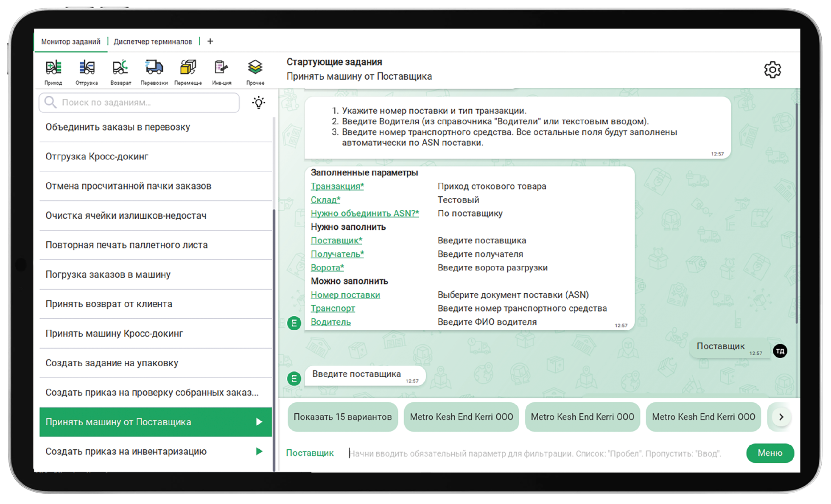The image size is (831, 504).
Task: Select Повторная печать паллетного листа task
Action: tap(156, 245)
